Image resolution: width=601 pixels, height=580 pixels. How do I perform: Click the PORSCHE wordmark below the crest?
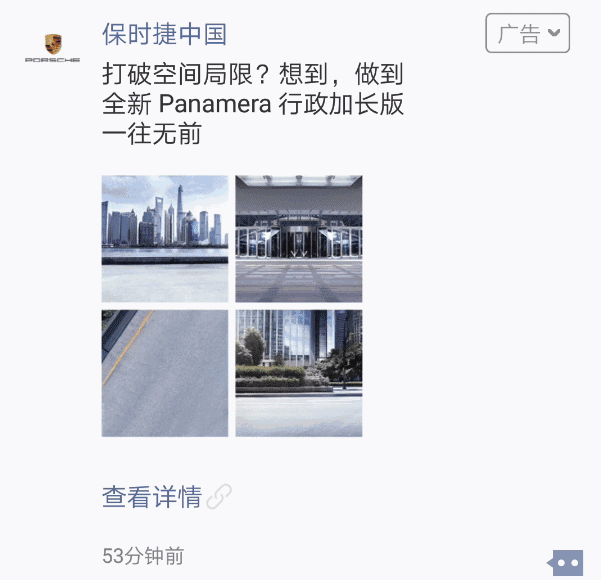pos(53,60)
